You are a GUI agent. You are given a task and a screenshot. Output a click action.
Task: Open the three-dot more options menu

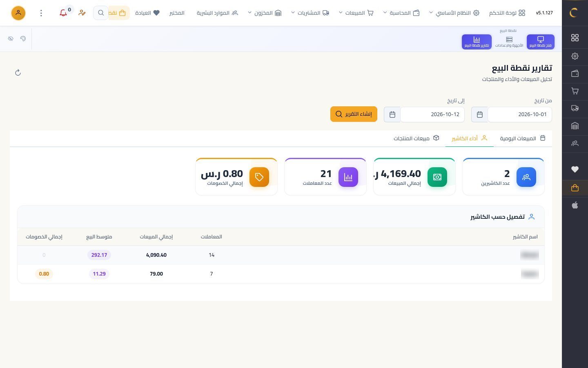coord(41,13)
